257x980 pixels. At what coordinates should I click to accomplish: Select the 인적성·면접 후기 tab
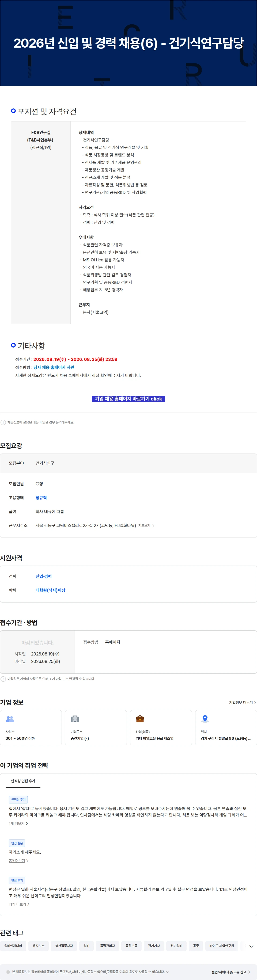pyautogui.click(x=23, y=781)
